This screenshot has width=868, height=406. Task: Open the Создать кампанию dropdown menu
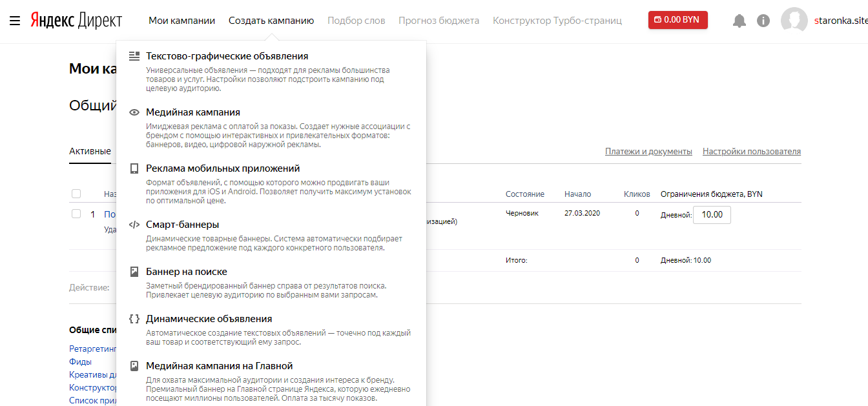point(271,21)
